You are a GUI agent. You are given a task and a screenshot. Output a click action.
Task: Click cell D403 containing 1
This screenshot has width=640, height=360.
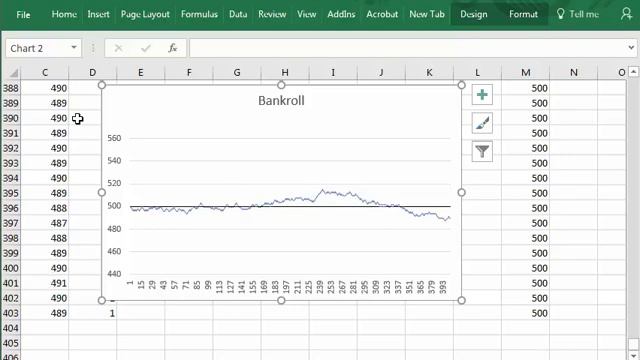coord(92,313)
